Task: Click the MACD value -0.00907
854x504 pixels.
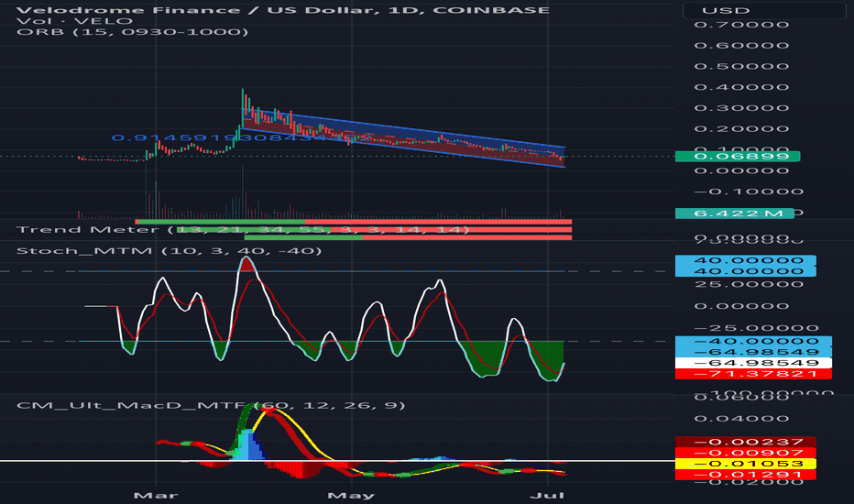Action: 746,453
